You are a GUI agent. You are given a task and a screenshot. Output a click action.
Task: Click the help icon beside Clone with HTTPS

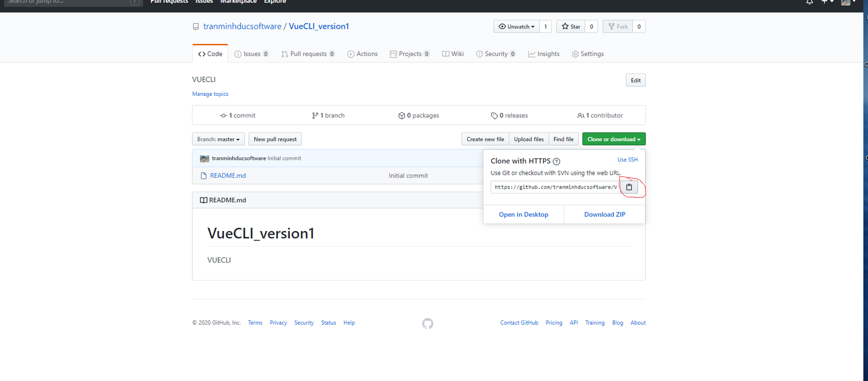(x=557, y=162)
